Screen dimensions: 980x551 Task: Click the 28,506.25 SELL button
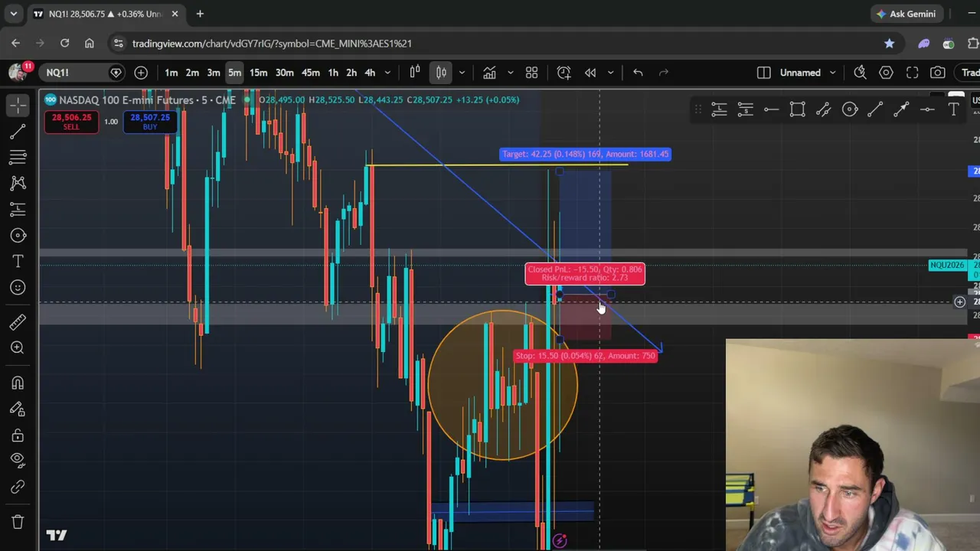point(71,122)
